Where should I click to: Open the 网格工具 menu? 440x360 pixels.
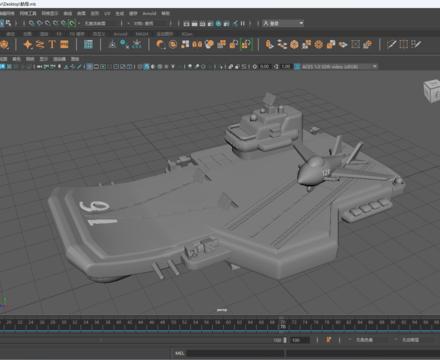tap(28, 14)
